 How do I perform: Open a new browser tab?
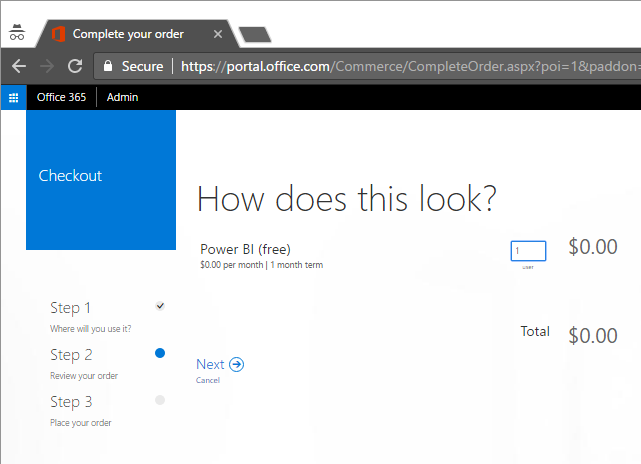tap(256, 35)
